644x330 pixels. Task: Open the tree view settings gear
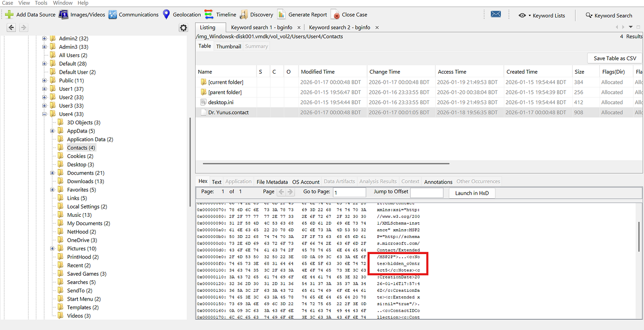[x=184, y=28]
